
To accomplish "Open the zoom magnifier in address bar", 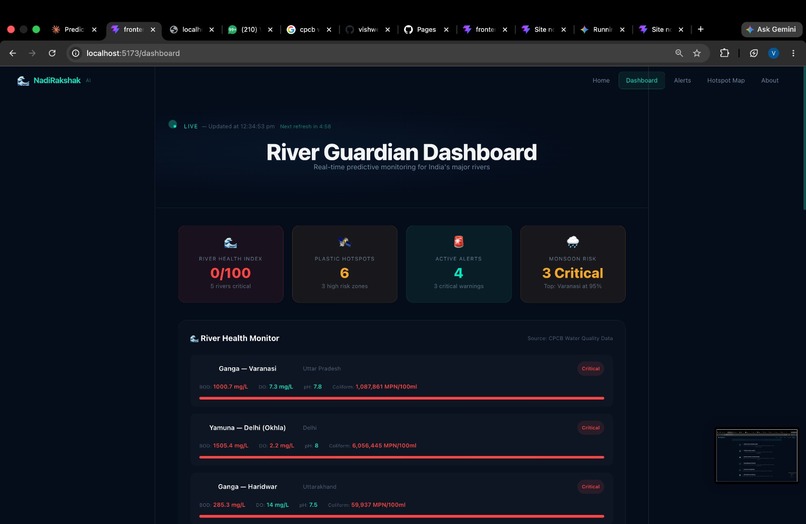I will pos(679,53).
